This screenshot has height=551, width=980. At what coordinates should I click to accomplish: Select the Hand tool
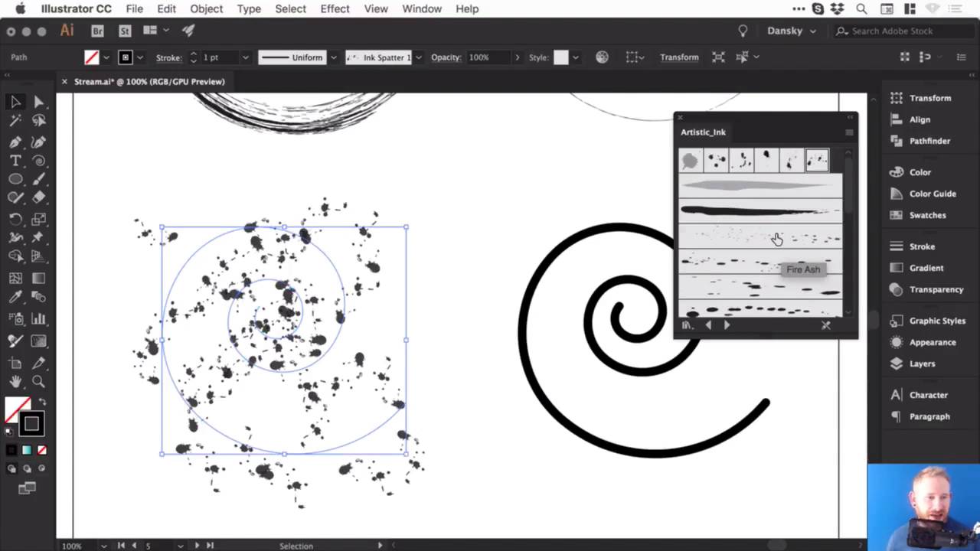click(x=15, y=381)
